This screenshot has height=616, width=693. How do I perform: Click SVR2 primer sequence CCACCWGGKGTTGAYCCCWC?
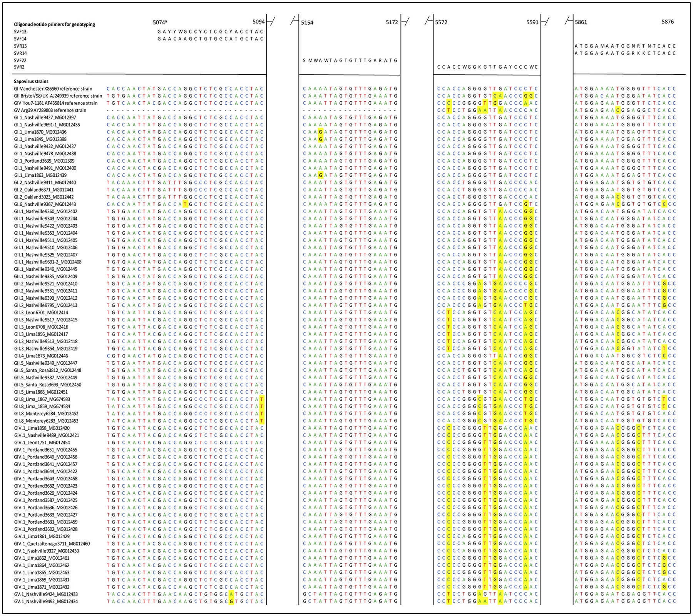[487, 67]
